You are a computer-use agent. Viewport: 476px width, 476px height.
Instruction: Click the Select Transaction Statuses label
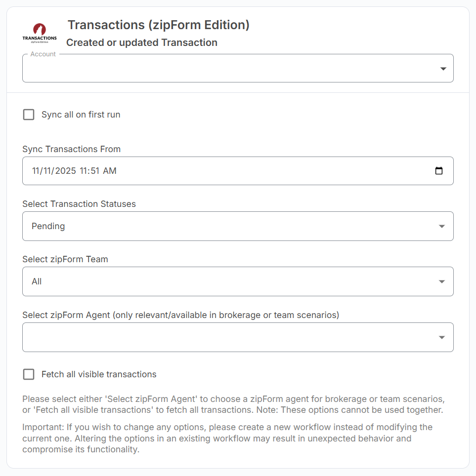[x=79, y=203]
